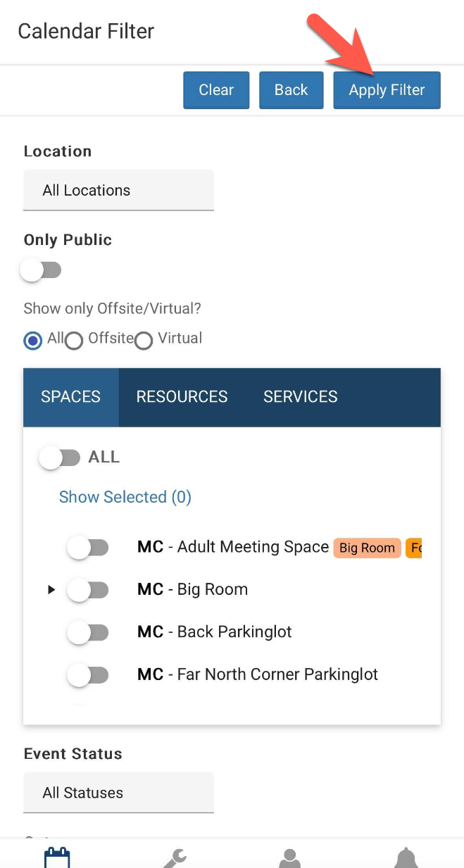
Task: Toggle the Only Public switch
Action: pyautogui.click(x=41, y=270)
